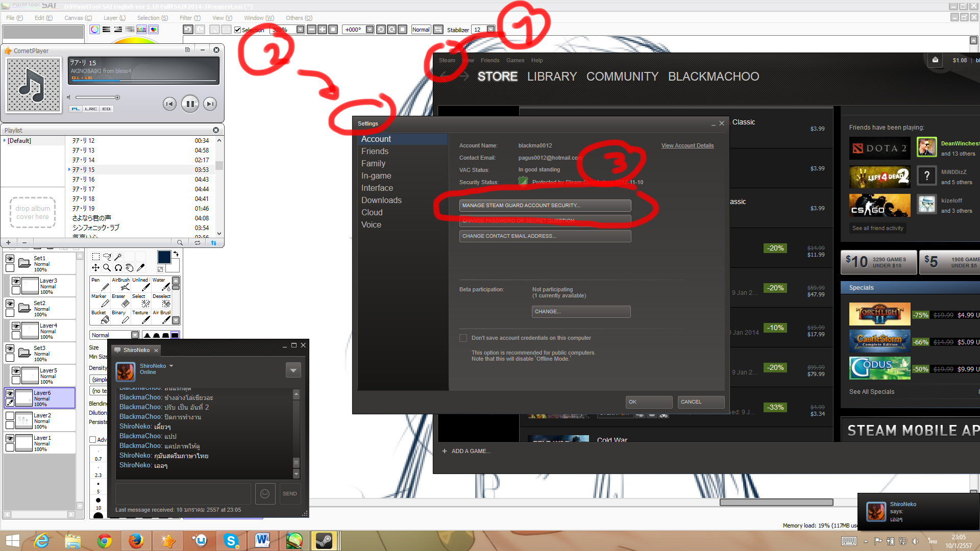Screen dimensions: 980x551
Task: Choose the AirBrush tool
Action: pyautogui.click(x=120, y=285)
